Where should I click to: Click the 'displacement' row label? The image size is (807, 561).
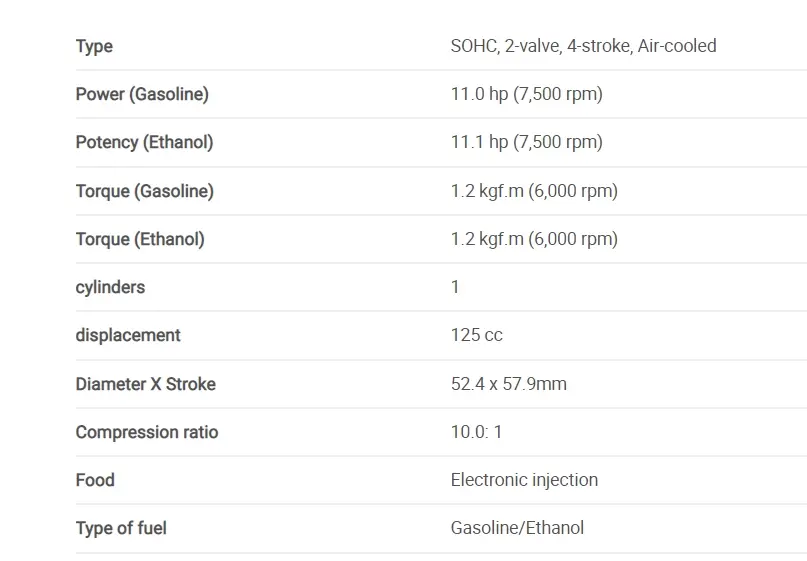[128, 336]
